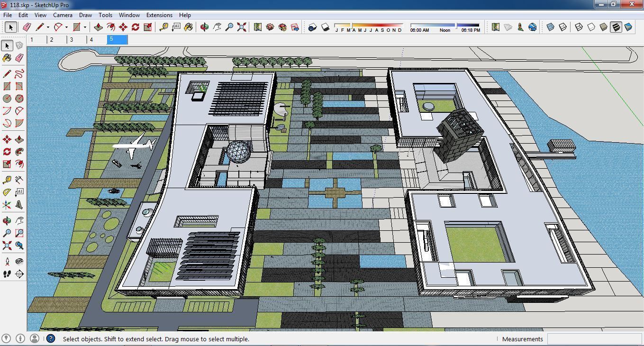This screenshot has width=644, height=346.
Task: Open the Extensions menu
Action: coord(159,15)
